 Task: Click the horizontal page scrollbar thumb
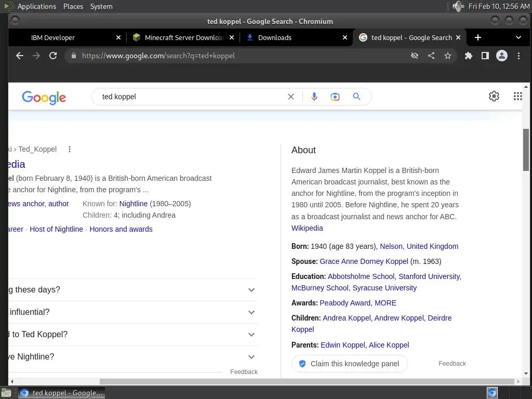[307, 382]
